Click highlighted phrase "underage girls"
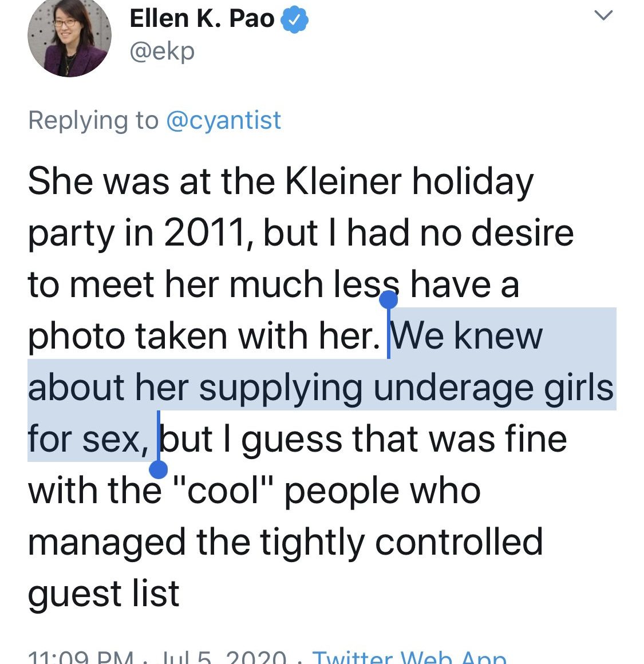Image resolution: width=644 pixels, height=664 pixels. point(493,388)
